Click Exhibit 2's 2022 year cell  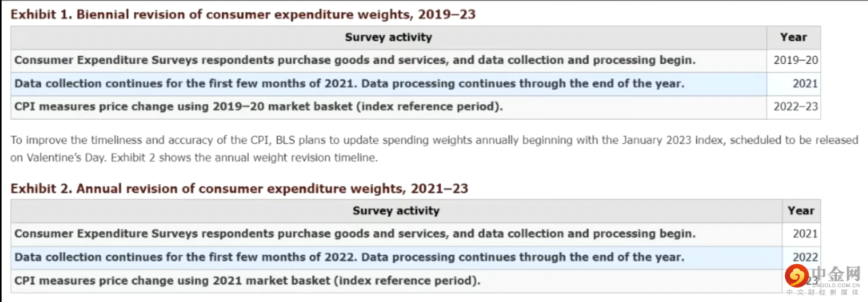[805, 257]
